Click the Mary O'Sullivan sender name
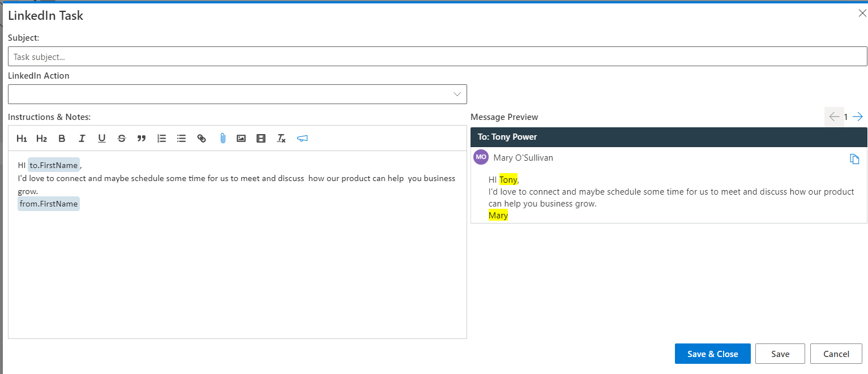Screen dimensions: 868x374 click(x=523, y=158)
